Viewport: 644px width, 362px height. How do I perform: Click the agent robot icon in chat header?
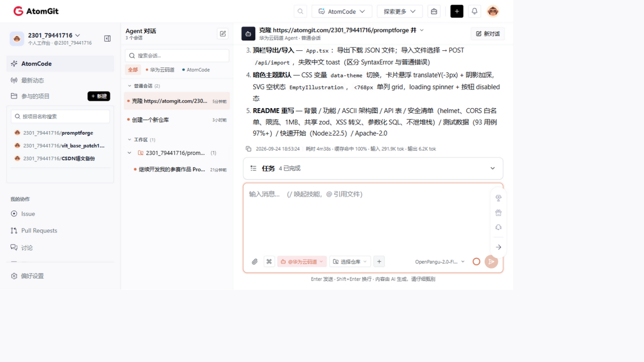click(248, 34)
